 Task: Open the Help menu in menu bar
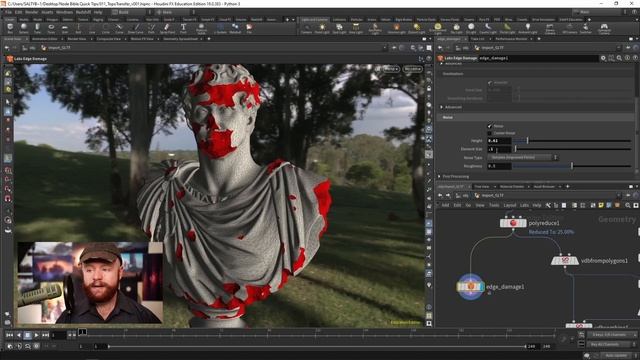coord(98,12)
